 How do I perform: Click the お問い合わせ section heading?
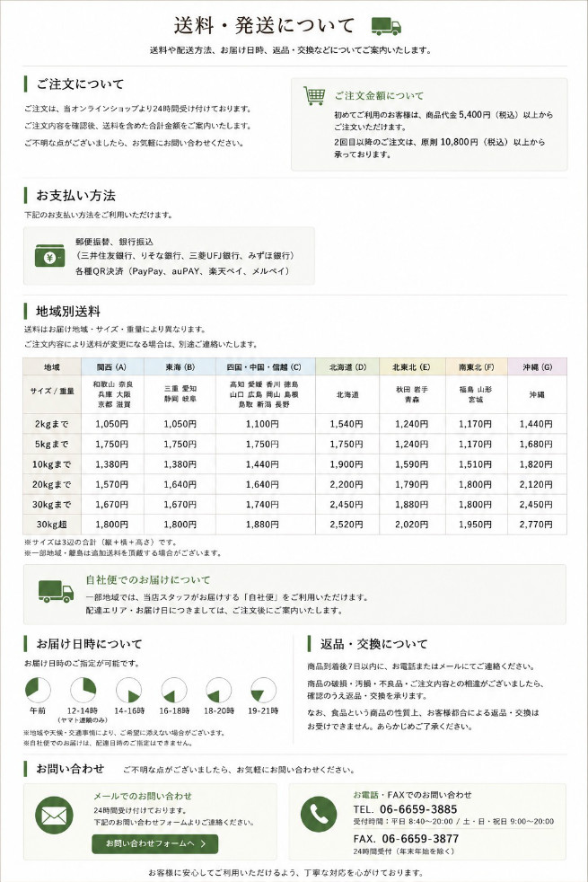pos(70,768)
